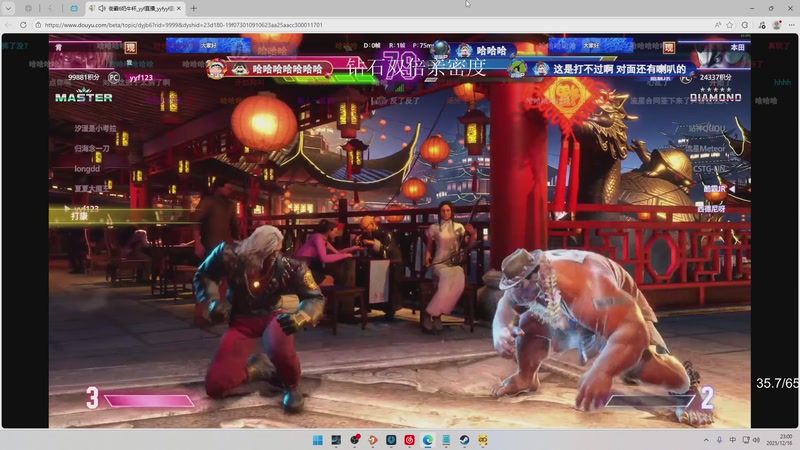
Task: Open the taskbar app with the red notification badge
Action: pyautogui.click(x=355, y=440)
